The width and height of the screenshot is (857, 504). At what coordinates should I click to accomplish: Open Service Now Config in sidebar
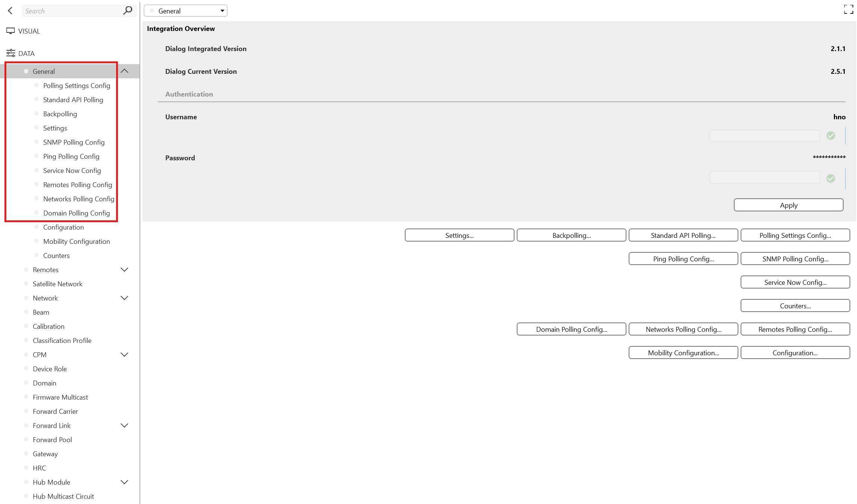click(72, 170)
